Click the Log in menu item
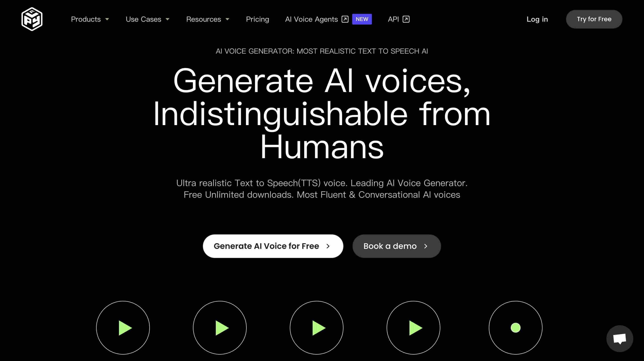 [x=537, y=19]
